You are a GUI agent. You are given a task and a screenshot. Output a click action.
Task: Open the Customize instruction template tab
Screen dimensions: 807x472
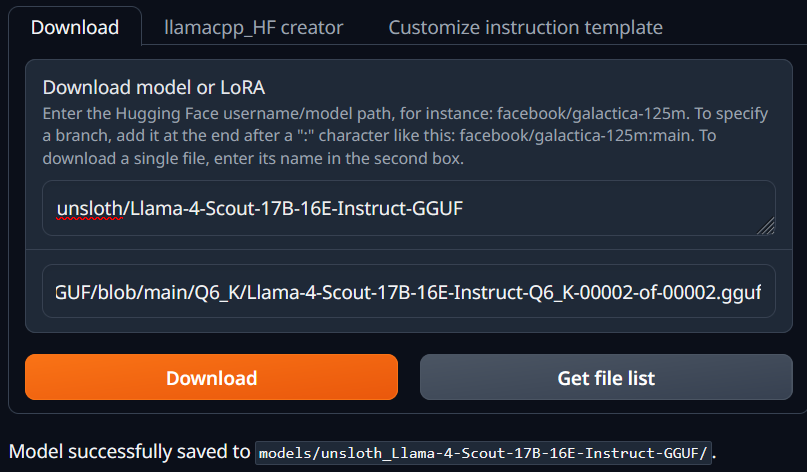point(525,27)
